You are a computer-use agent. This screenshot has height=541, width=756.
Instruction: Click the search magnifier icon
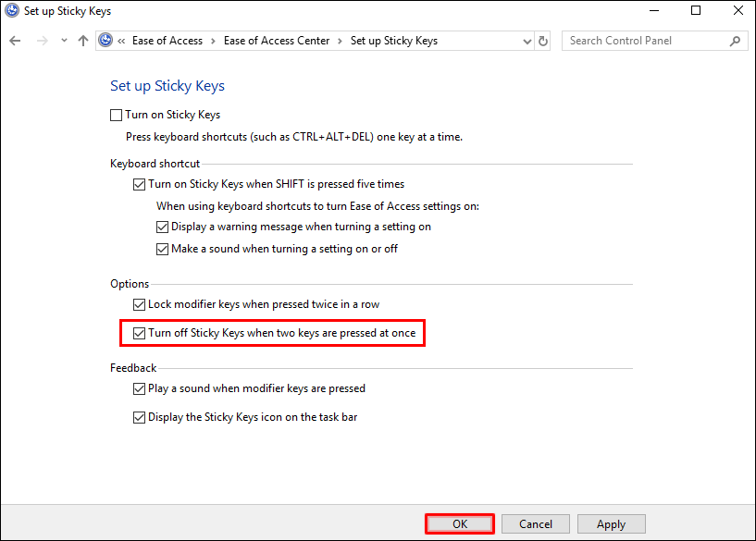[x=735, y=41]
